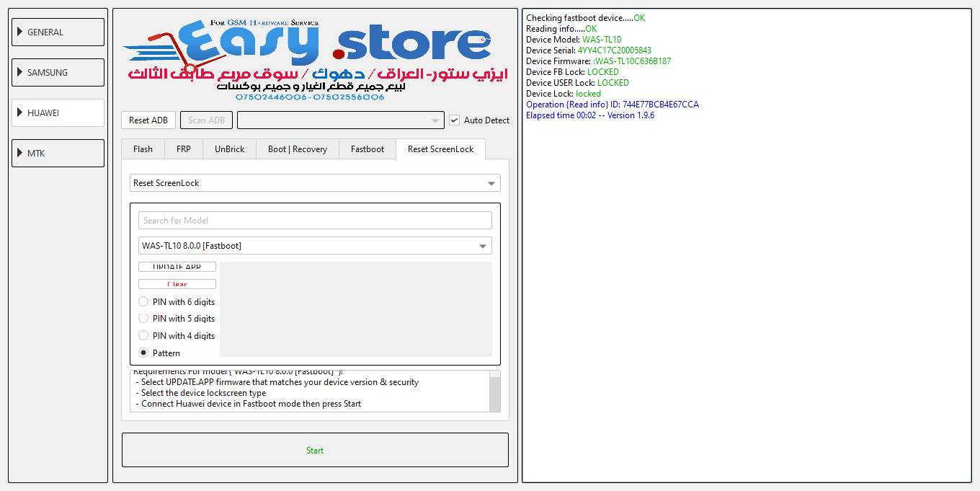Click the 'Device Lock: locked' line
The image size is (980, 491).
563,94
